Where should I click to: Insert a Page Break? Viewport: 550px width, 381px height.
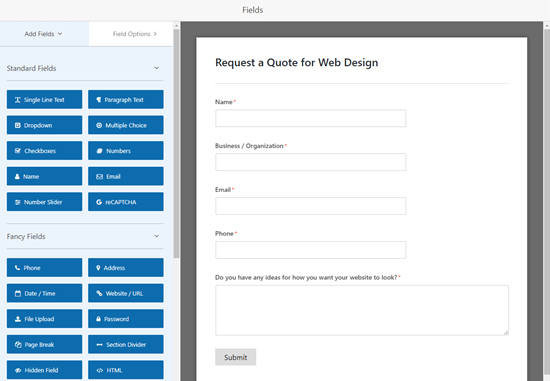pyautogui.click(x=44, y=345)
